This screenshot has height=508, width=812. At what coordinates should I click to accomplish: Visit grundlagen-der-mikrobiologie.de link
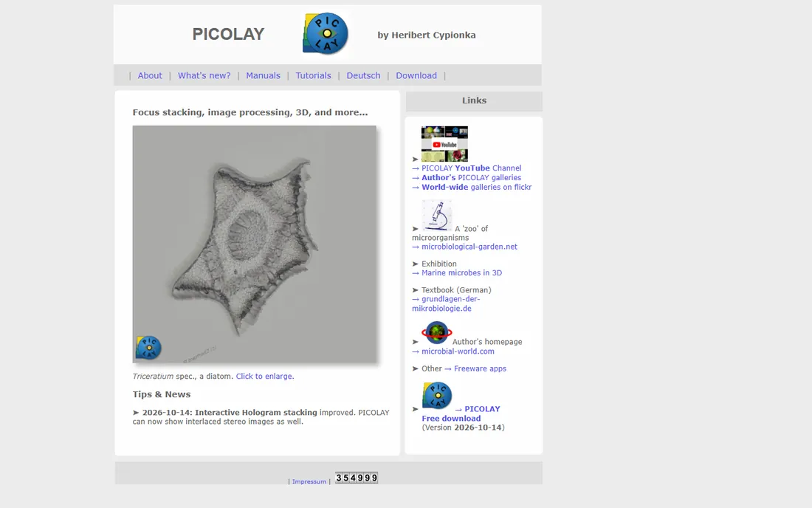446,303
